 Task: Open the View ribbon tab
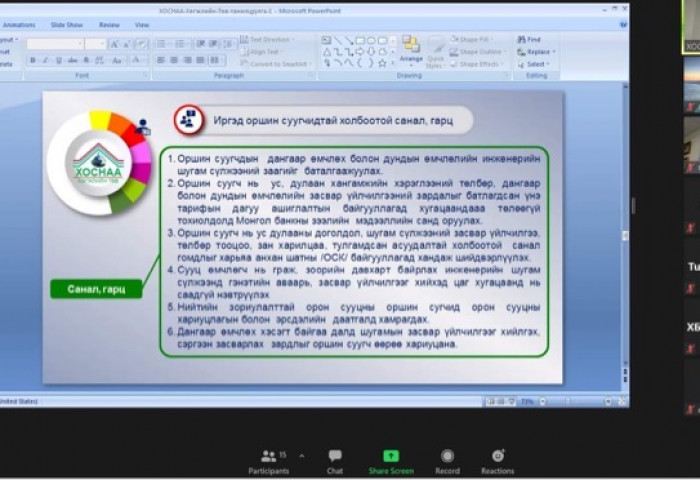pyautogui.click(x=142, y=25)
